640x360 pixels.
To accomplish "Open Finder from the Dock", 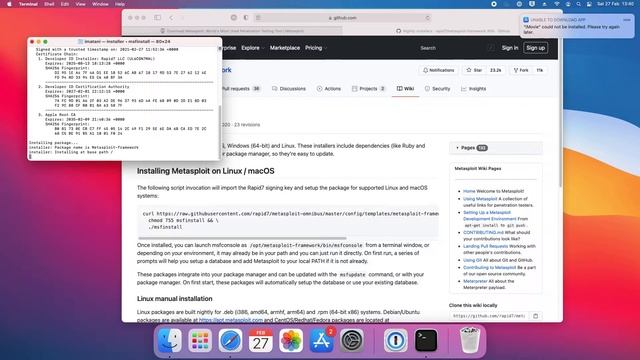I will pyautogui.click(x=169, y=340).
